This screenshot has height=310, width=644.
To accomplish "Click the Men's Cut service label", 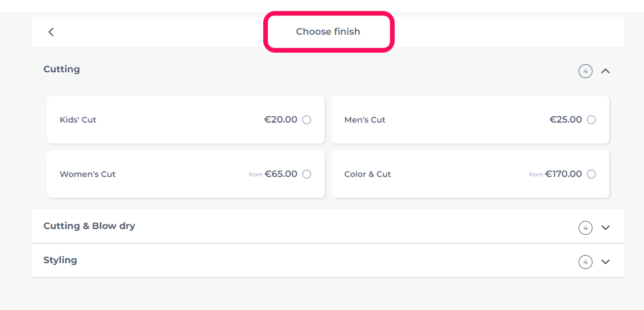I will coord(365,120).
